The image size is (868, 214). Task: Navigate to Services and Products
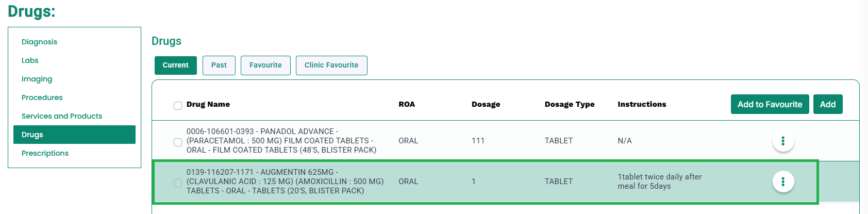(x=62, y=116)
